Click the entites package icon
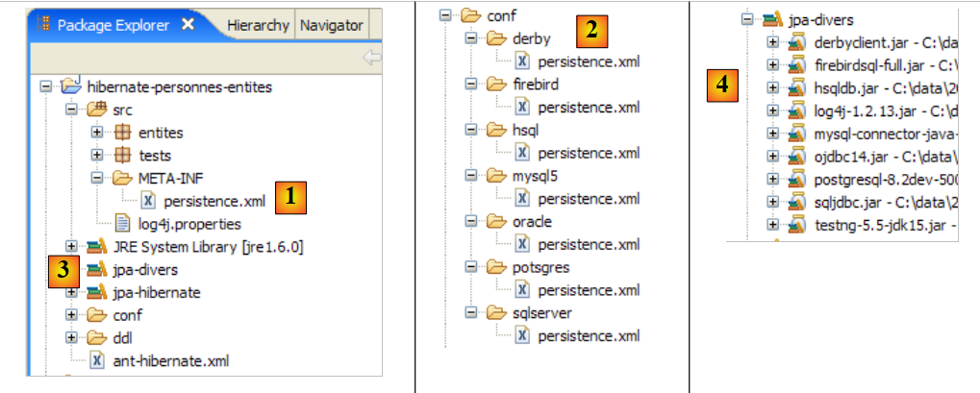Image resolution: width=980 pixels, height=393 pixels. click(122, 132)
